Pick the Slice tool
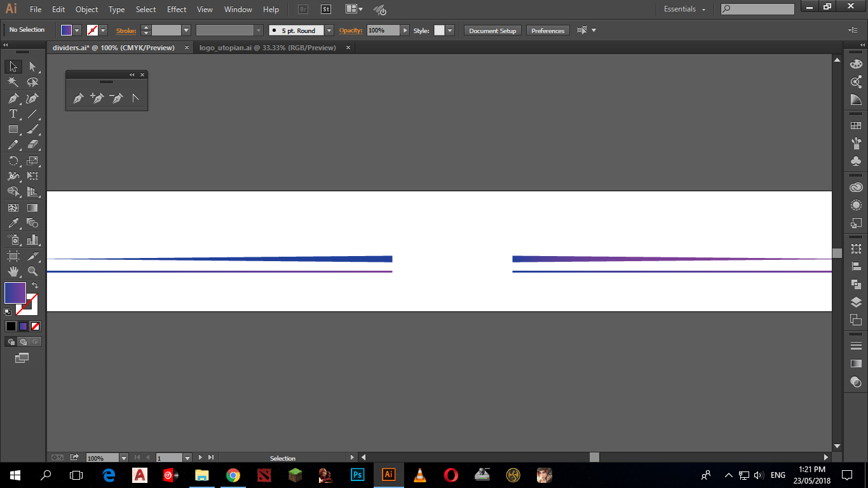This screenshot has width=868, height=488. tap(32, 255)
